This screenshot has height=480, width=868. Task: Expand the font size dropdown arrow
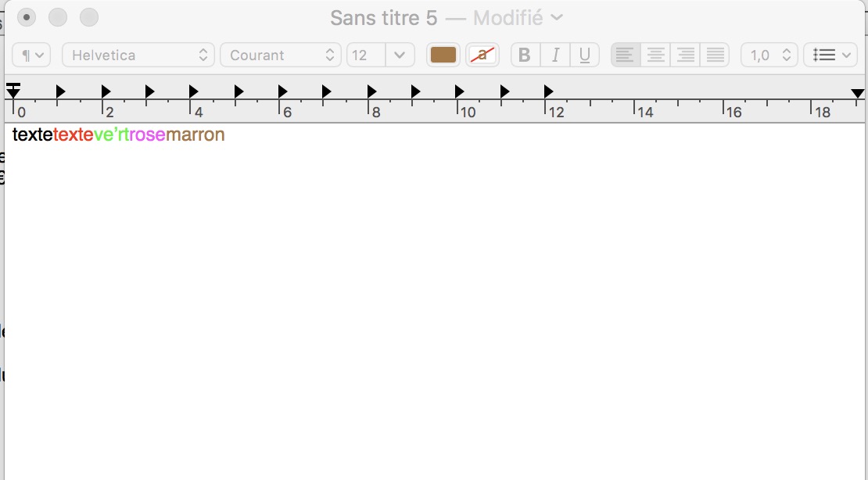click(400, 56)
